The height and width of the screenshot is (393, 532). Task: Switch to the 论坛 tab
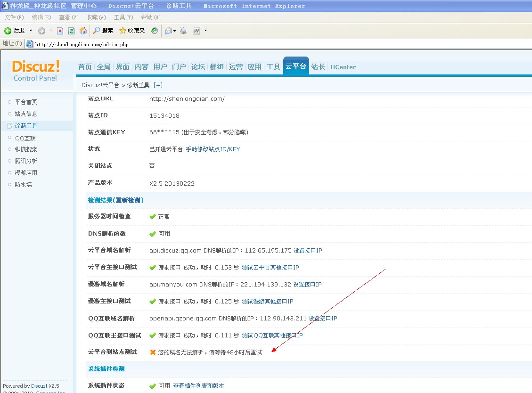[198, 67]
